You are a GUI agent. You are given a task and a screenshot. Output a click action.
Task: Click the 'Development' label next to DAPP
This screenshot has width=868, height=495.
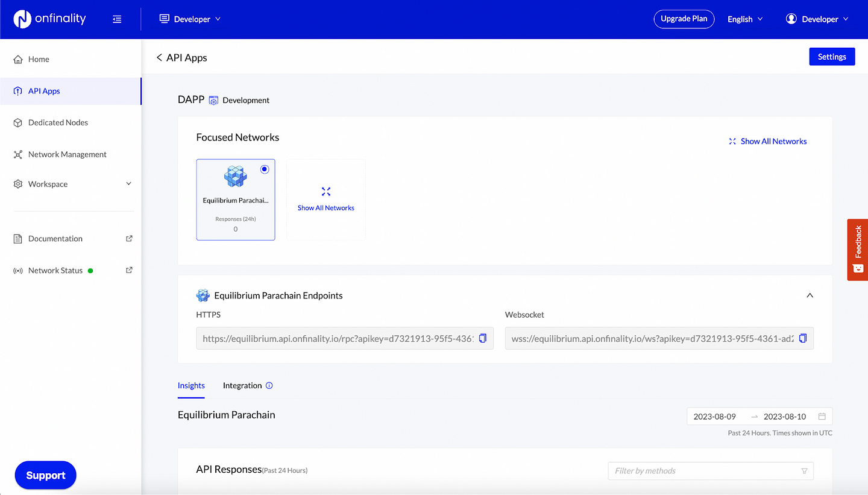coord(246,101)
